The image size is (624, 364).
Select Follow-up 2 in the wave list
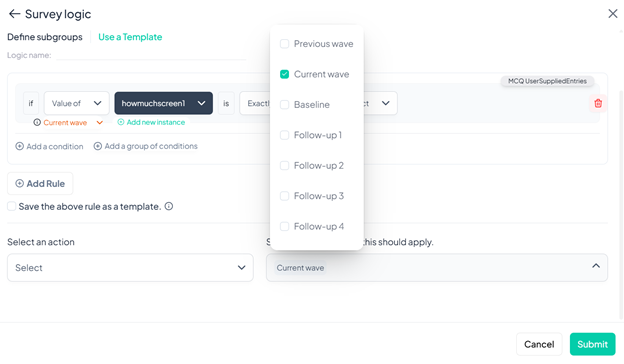point(316,165)
